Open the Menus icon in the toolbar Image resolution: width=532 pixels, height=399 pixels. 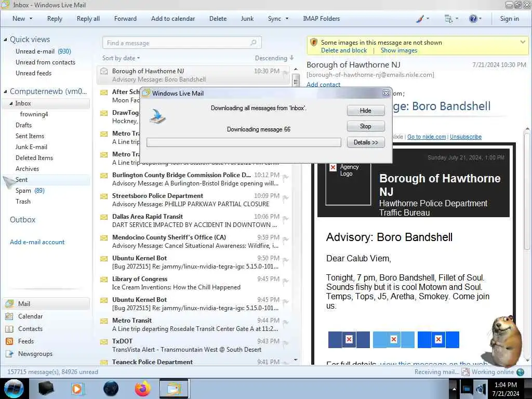[451, 19]
